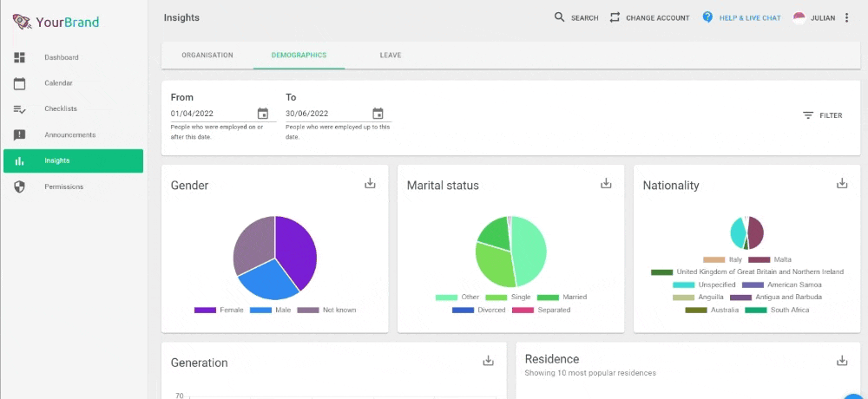This screenshot has height=399, width=868.
Task: Switch to the Leave tab
Action: 391,56
